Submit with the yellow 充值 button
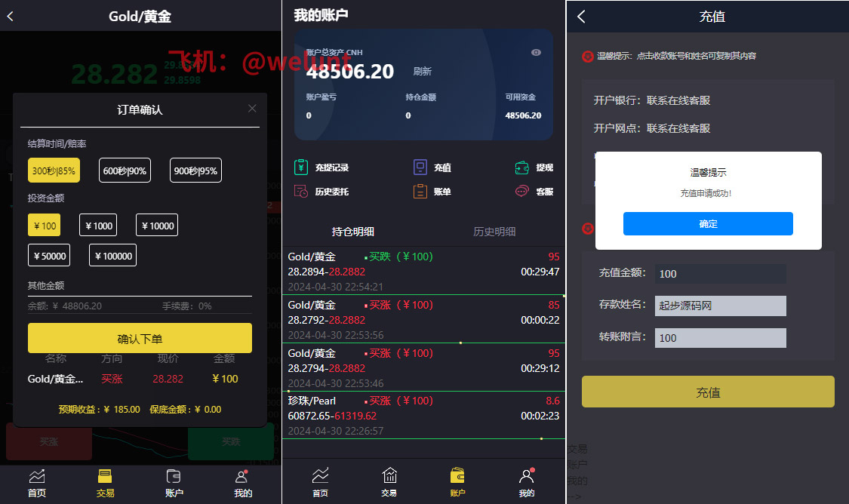Image resolution: width=849 pixels, height=504 pixels. pos(708,392)
